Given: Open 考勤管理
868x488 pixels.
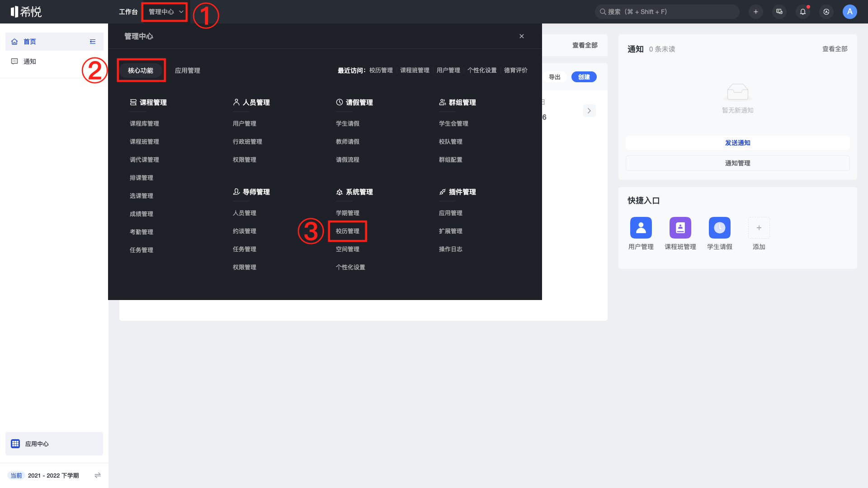Looking at the screenshot, I should pyautogui.click(x=142, y=232).
